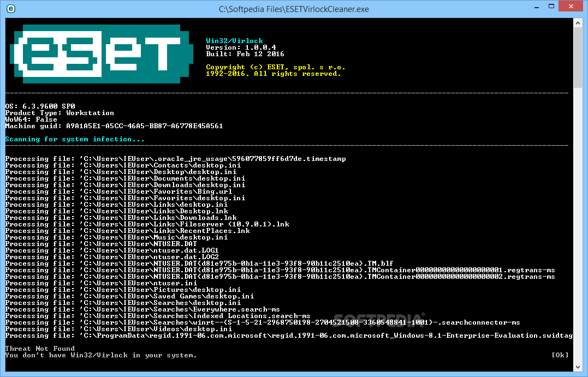Viewport: 588px width, 377px height.
Task: Click the ProgramData regid swidtag line
Action: pyautogui.click(x=289, y=336)
